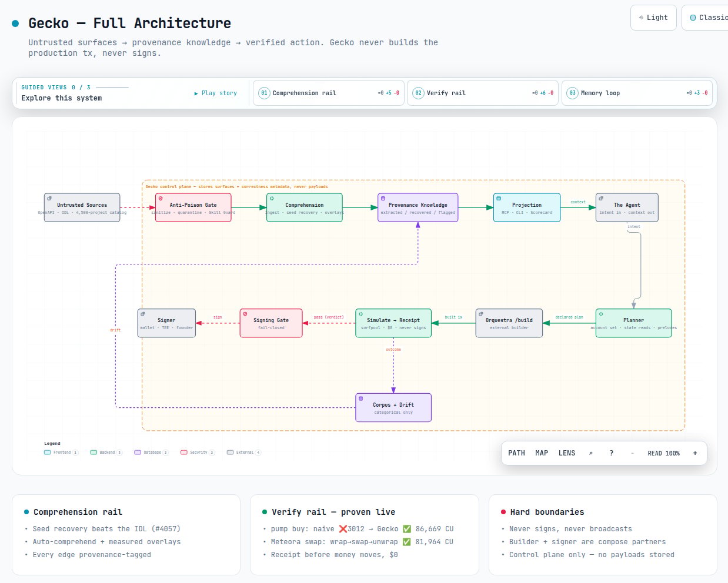The width and height of the screenshot is (728, 583).
Task: Select the Anti-Poison Gate node
Action: (x=193, y=207)
